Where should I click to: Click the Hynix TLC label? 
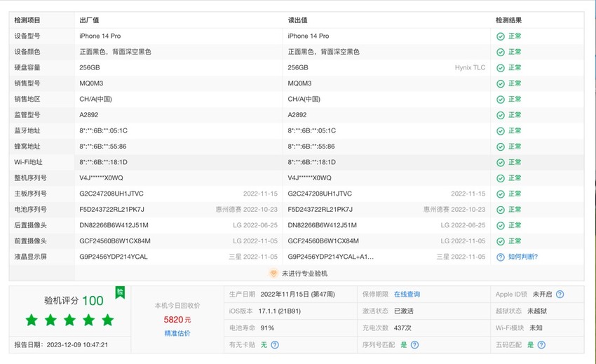470,68
